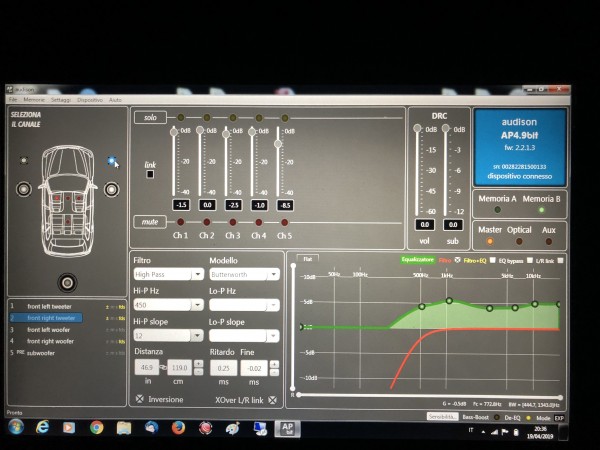Enable the Filtro+EQ checkbox

[493, 260]
